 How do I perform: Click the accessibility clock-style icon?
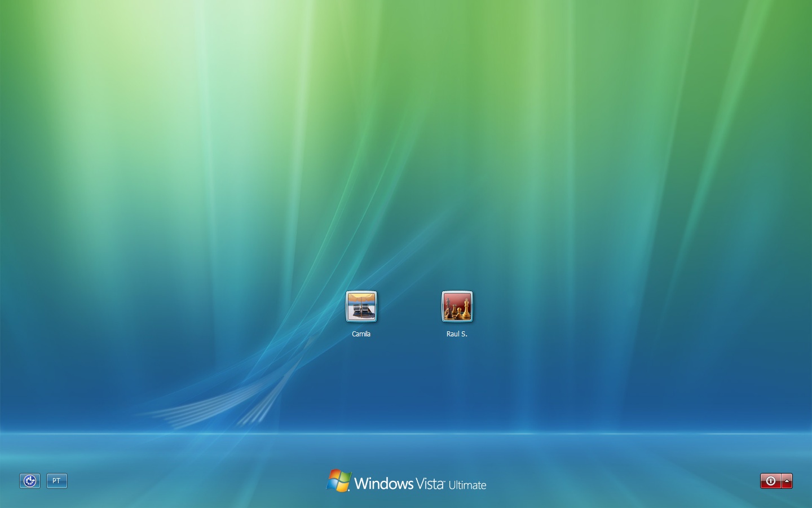30,481
